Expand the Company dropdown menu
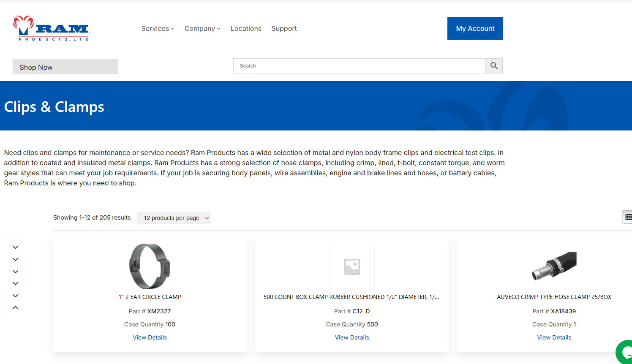632x364 pixels. [202, 28]
